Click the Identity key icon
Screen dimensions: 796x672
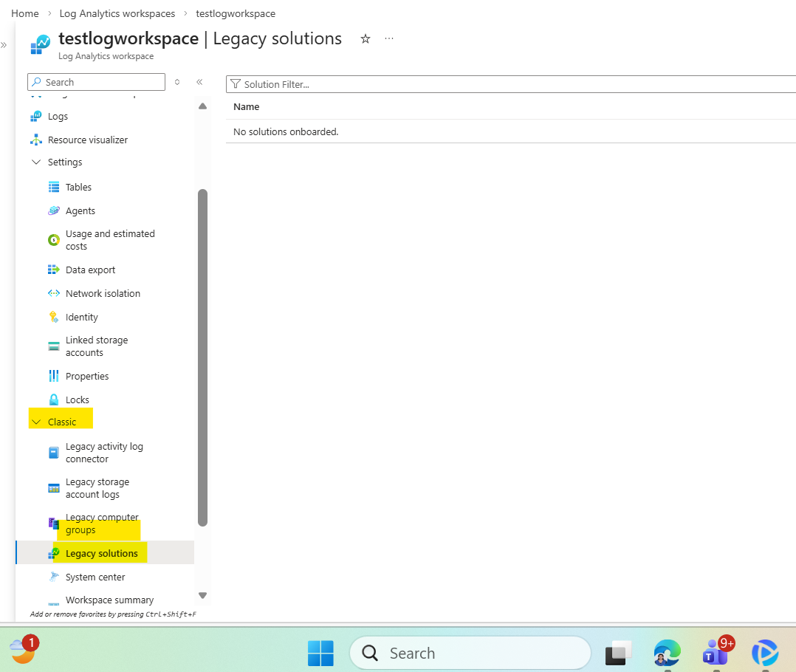pyautogui.click(x=54, y=317)
